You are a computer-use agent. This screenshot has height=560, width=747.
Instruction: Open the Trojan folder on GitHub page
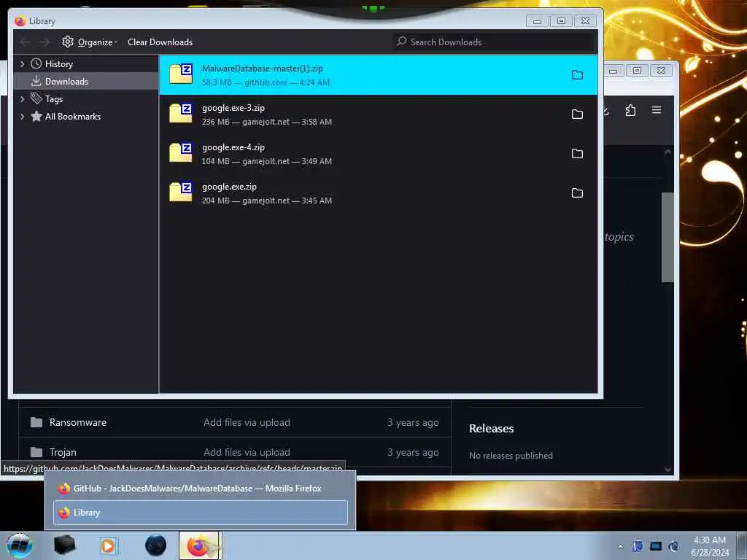[63, 452]
